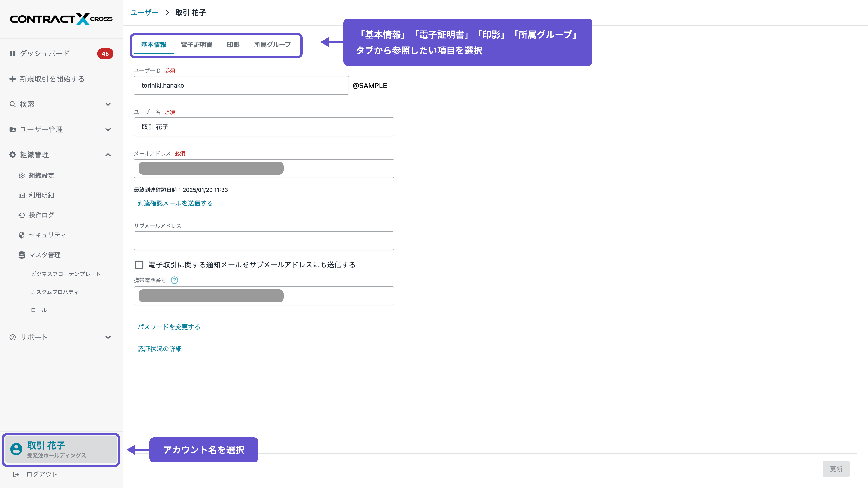The height and width of the screenshot is (488, 868).
Task: Click the セキュリティ shield icon
Action: click(x=21, y=235)
